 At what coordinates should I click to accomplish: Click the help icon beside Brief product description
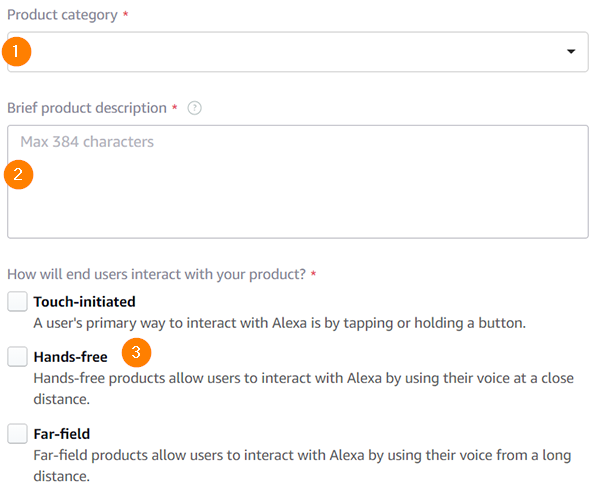pyautogui.click(x=194, y=108)
